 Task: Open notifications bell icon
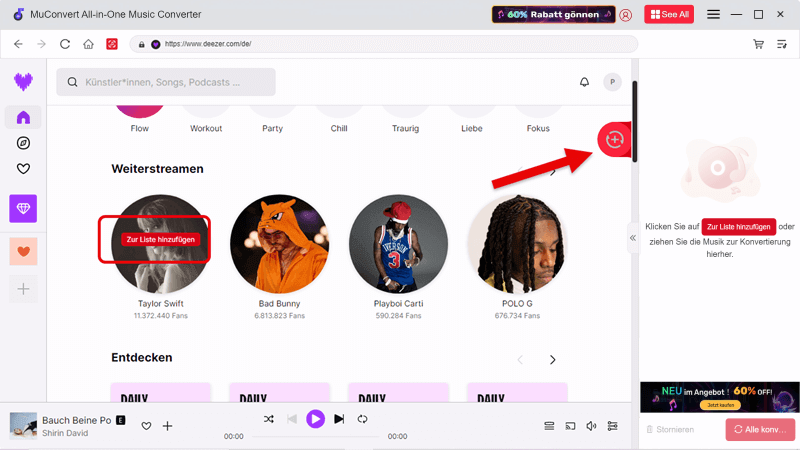point(584,82)
